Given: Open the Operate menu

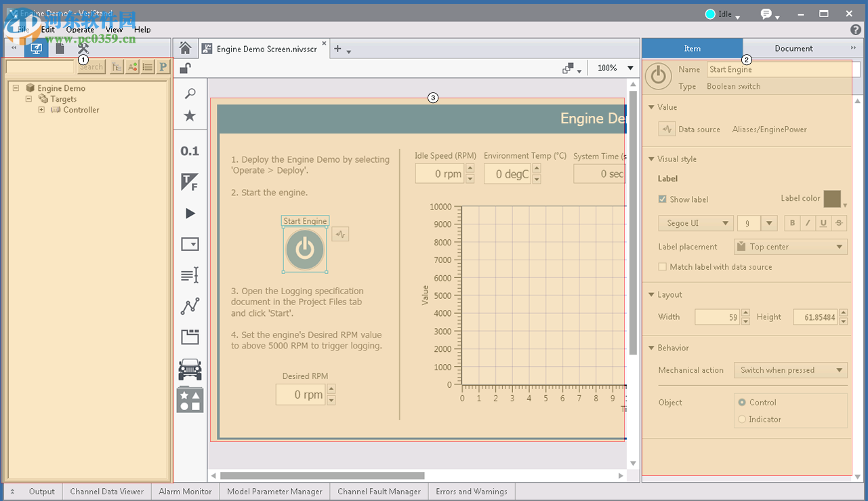Looking at the screenshot, I should 80,30.
